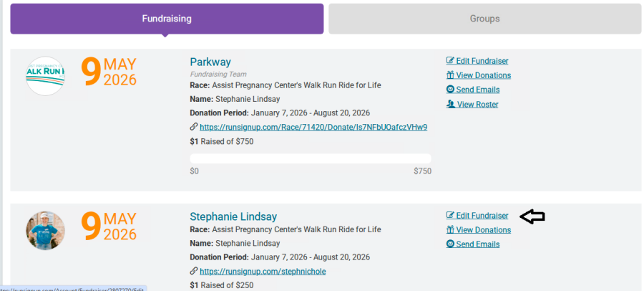Click the chain link icon beside the stephnichole URL
Screen dimensions: 644x291
[193, 272]
